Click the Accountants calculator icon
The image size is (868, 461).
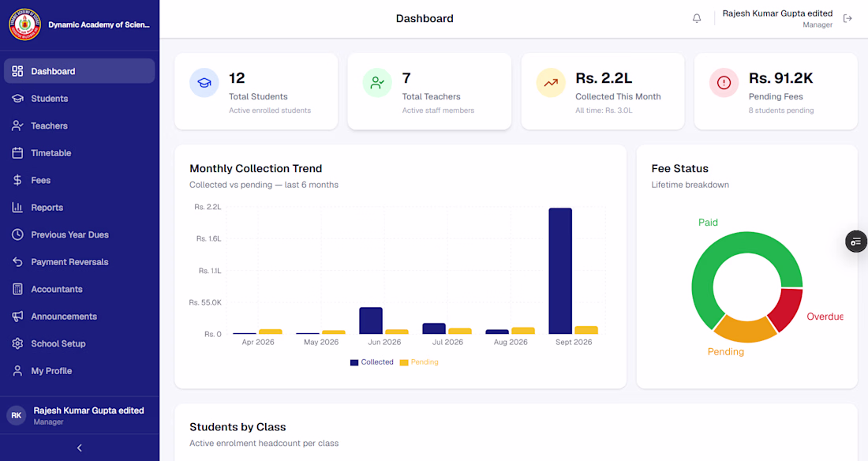tap(17, 289)
